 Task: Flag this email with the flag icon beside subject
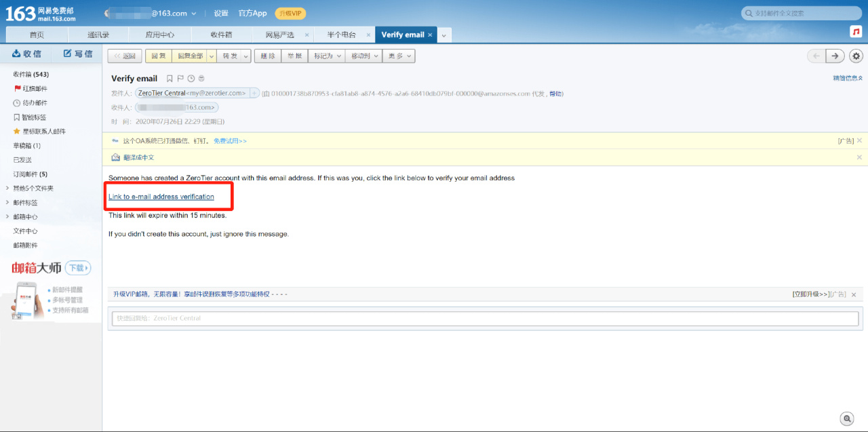180,79
